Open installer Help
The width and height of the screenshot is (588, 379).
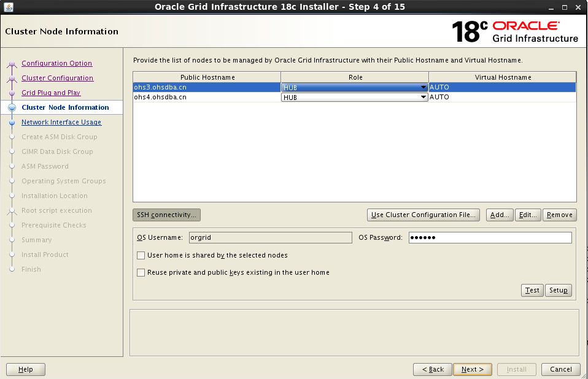(x=26, y=369)
